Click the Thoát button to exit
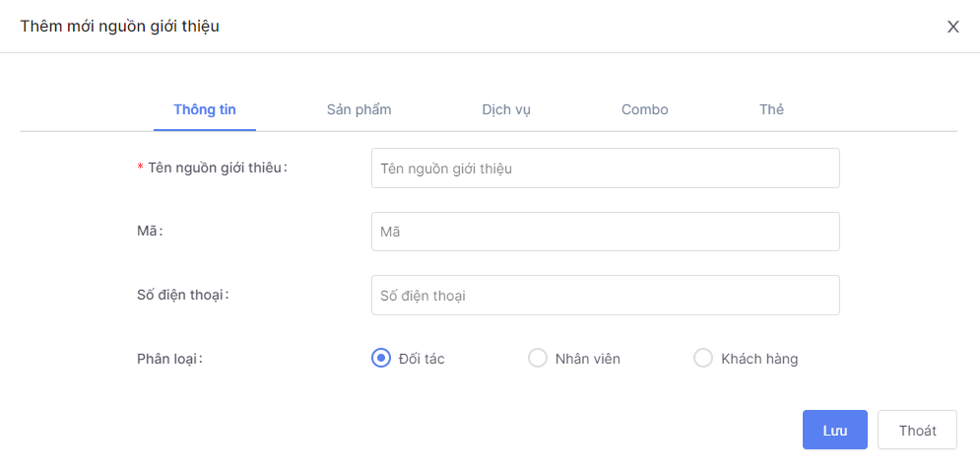The height and width of the screenshot is (472, 980). [916, 431]
